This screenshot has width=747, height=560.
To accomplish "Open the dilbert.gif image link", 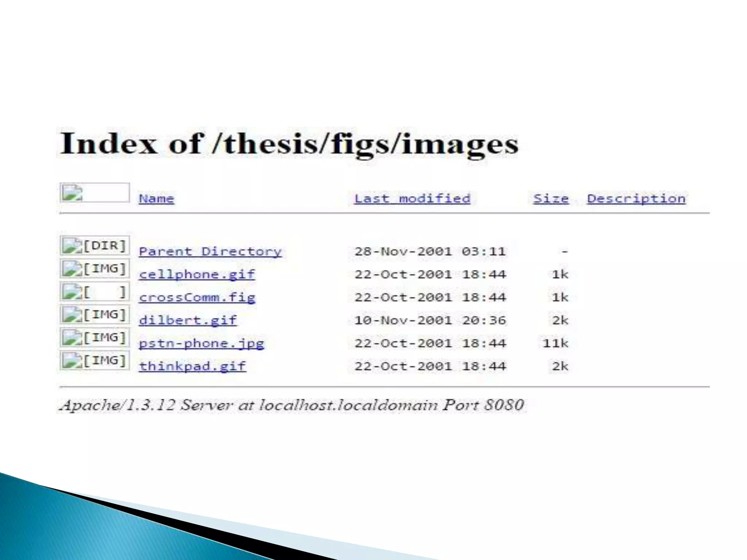I will (x=187, y=320).
